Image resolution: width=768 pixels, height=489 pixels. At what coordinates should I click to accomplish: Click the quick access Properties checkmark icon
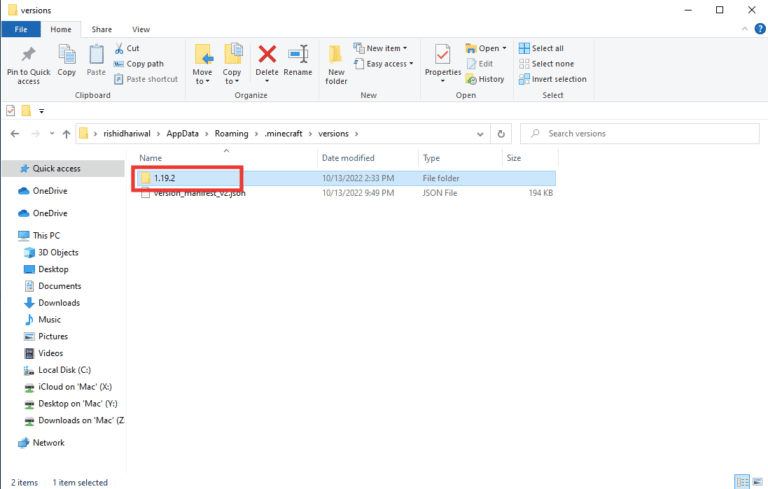point(11,111)
